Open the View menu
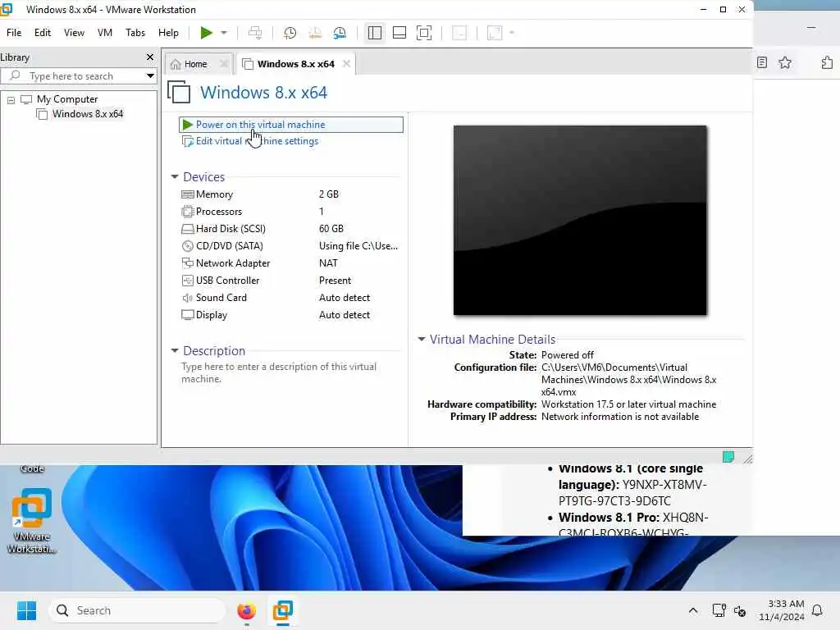 (x=74, y=33)
